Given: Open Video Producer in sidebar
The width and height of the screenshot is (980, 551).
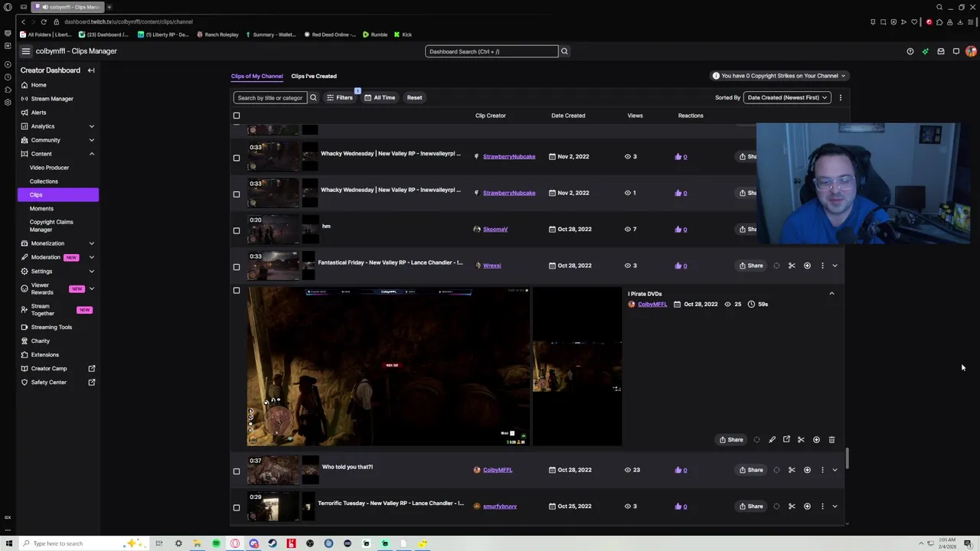Looking at the screenshot, I should coord(49,168).
